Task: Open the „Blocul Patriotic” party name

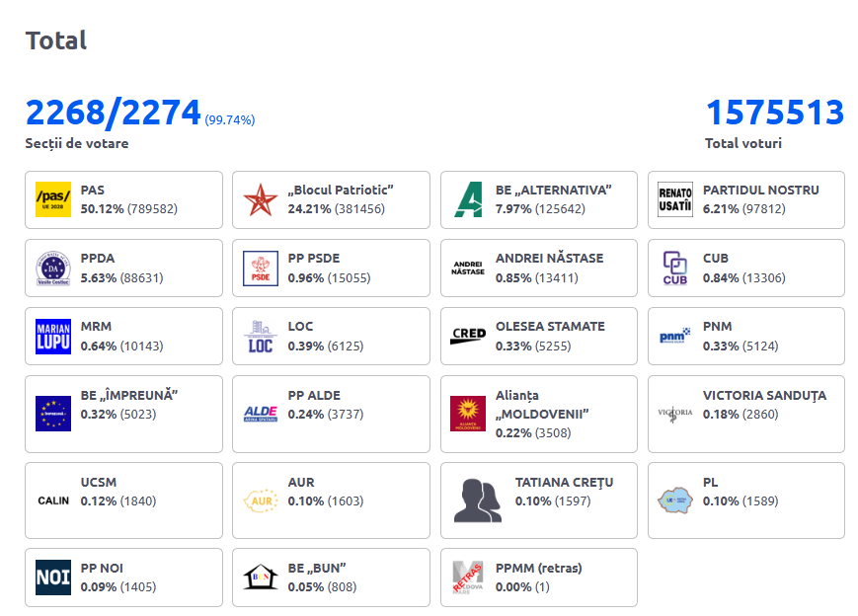Action: click(341, 190)
